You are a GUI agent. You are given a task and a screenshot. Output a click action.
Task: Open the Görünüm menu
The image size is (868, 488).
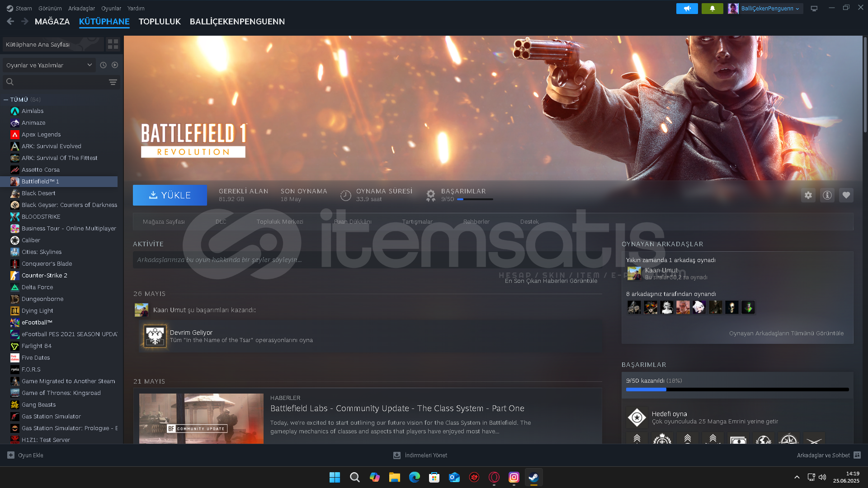click(x=50, y=8)
